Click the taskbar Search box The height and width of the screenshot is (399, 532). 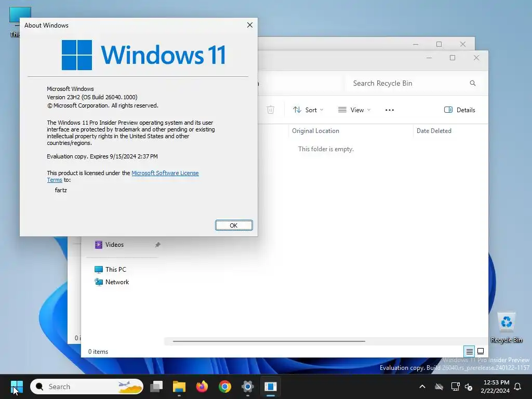[x=87, y=387]
